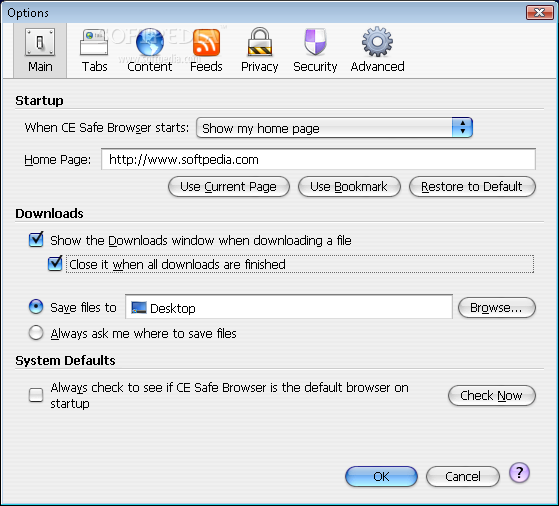Click the Home Page URL field

click(318, 159)
